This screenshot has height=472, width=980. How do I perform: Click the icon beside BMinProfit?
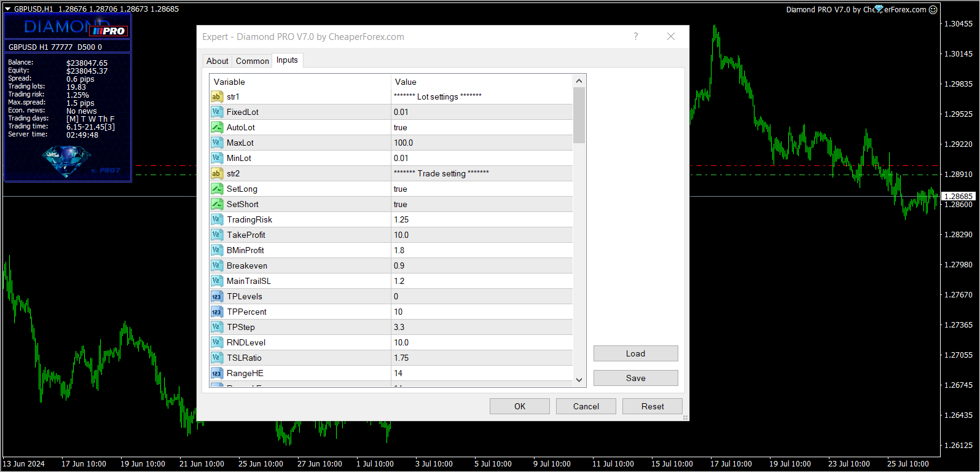217,250
